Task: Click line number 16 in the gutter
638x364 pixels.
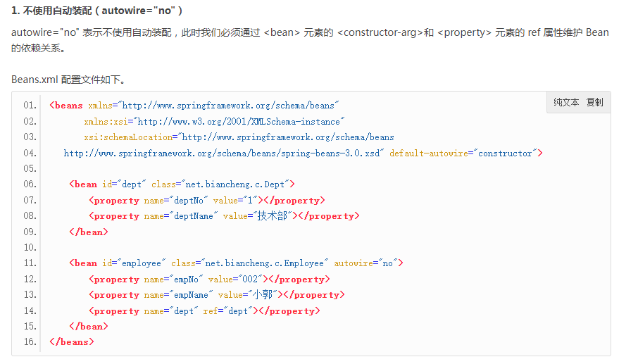Action: click(30, 342)
